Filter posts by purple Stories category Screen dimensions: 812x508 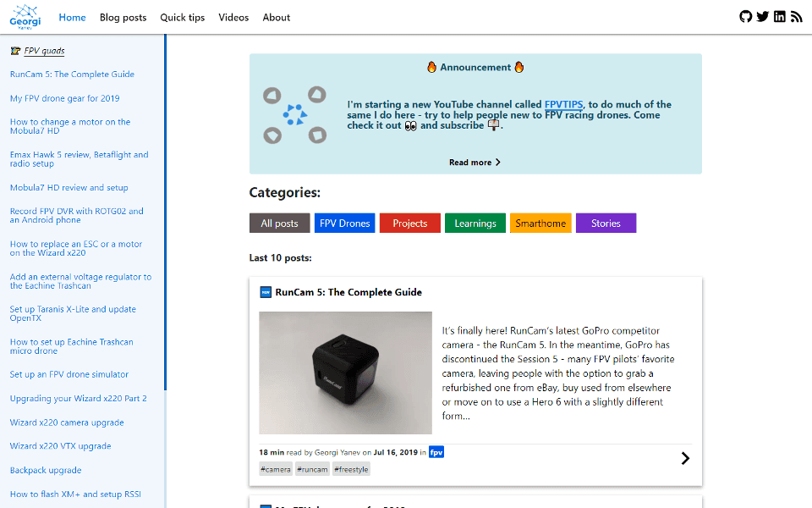pyautogui.click(x=606, y=224)
